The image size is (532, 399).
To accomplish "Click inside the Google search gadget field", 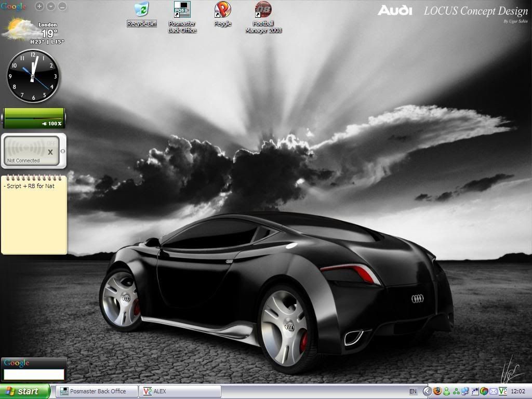I will pos(34,375).
